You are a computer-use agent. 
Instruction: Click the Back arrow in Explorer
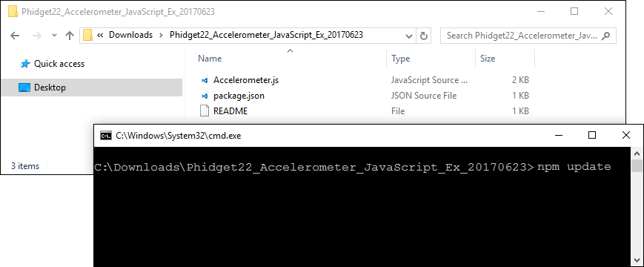tap(15, 36)
